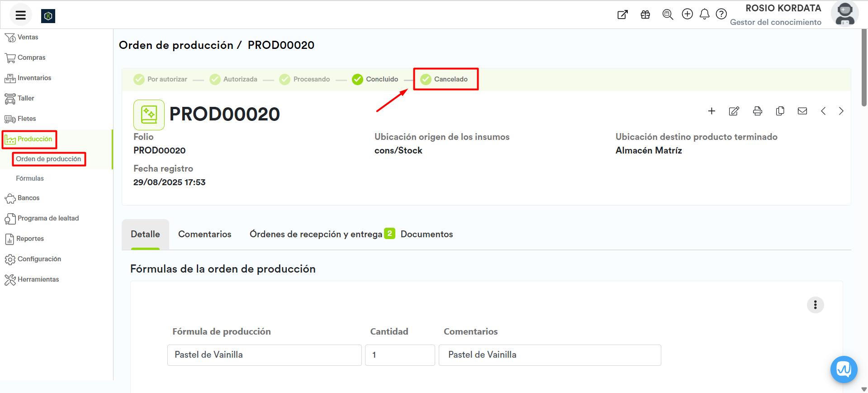Screen dimensions: 868x393
Task: Select the Cancelado status step
Action: tap(445, 79)
